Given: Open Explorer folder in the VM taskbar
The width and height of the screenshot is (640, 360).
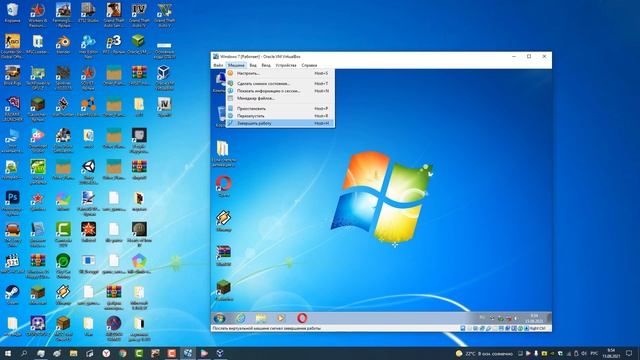Looking at the screenshot, I should pyautogui.click(x=261, y=318).
